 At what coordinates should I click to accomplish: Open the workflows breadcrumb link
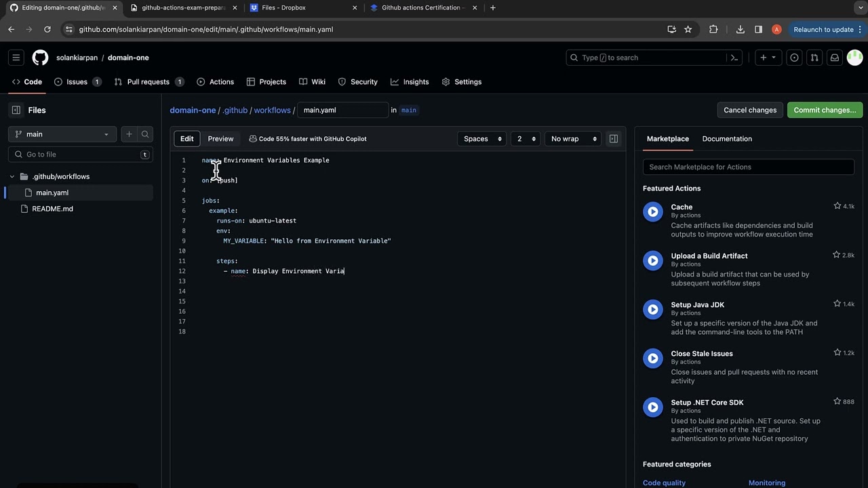click(x=272, y=110)
